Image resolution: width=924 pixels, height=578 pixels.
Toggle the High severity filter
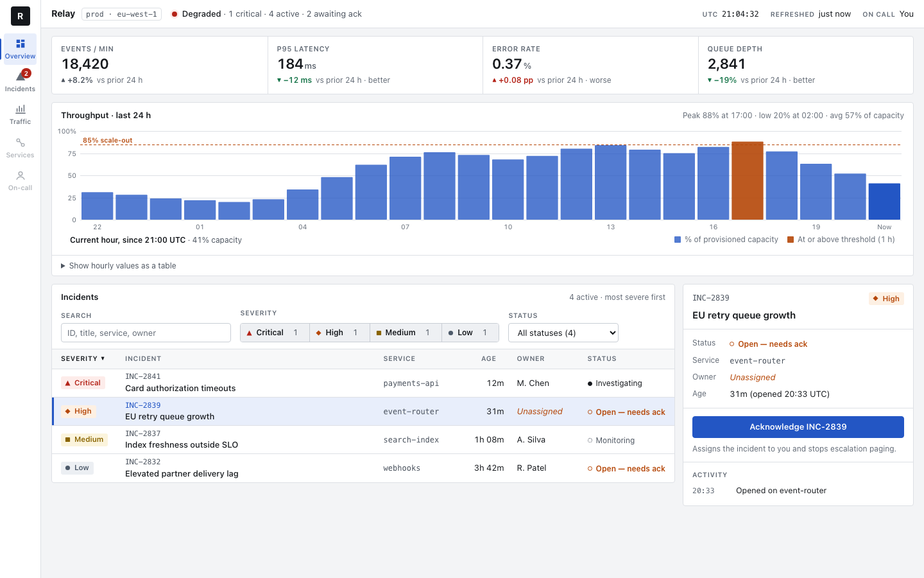[339, 333]
